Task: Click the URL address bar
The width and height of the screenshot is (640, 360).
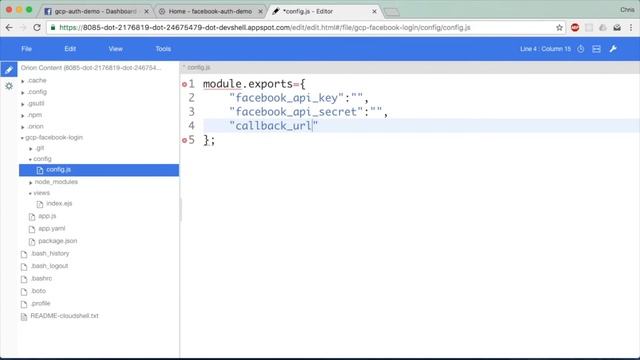Action: (302, 28)
